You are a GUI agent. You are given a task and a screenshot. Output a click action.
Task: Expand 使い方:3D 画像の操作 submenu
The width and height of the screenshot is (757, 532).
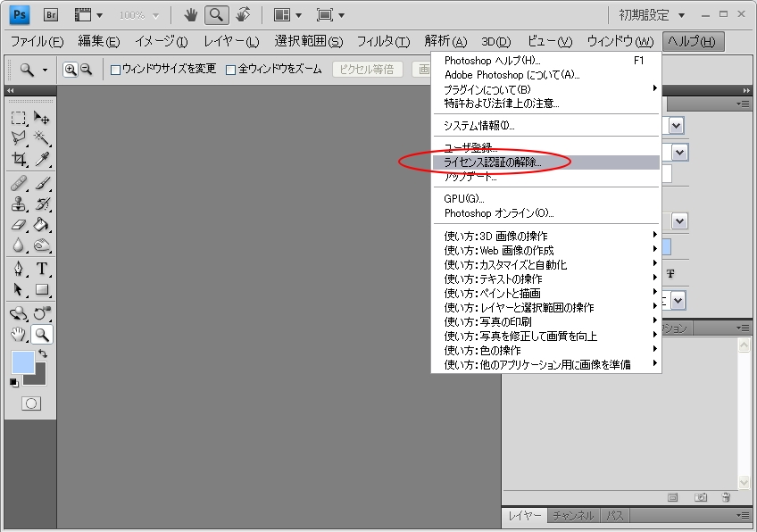546,236
